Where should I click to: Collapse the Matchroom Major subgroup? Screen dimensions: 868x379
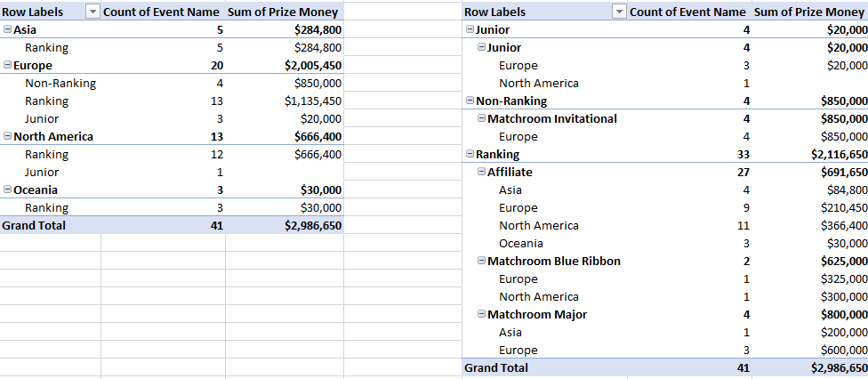point(482,315)
